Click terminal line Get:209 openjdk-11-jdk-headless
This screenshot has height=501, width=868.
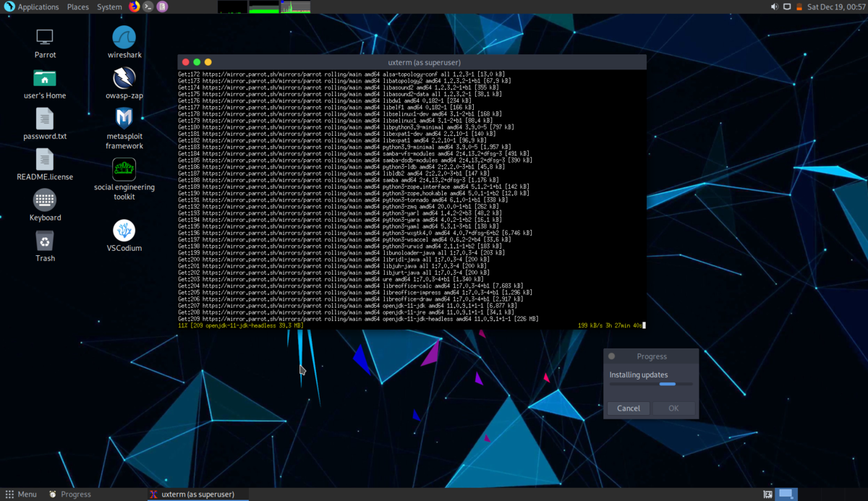[358, 319]
